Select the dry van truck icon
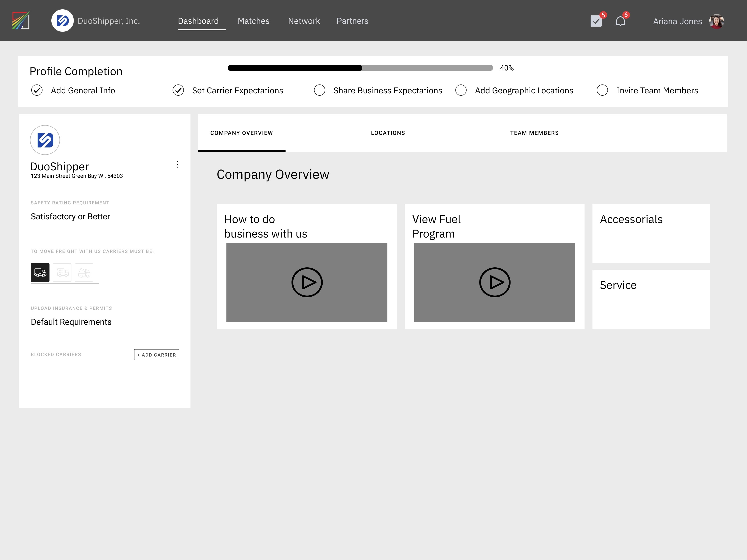This screenshot has width=747, height=560. point(40,272)
